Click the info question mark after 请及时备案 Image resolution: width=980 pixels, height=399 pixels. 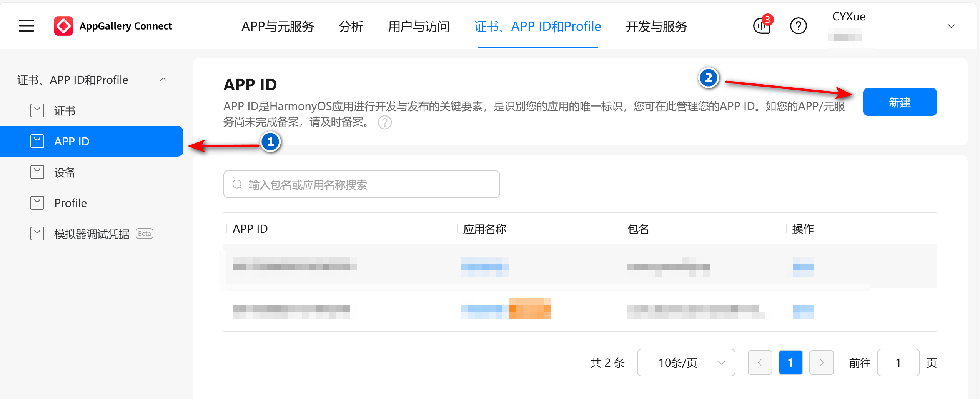[x=384, y=122]
